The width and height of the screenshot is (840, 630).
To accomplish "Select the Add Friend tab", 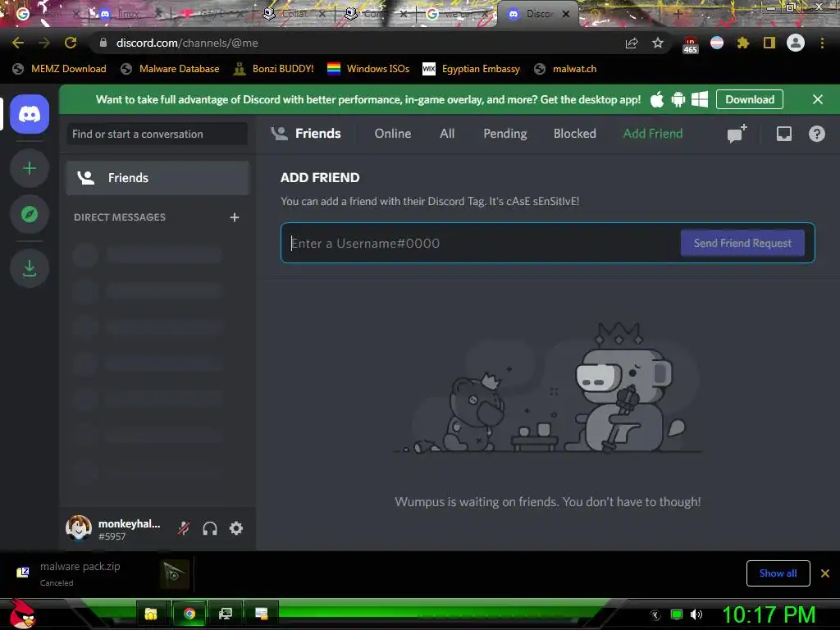I will (652, 134).
